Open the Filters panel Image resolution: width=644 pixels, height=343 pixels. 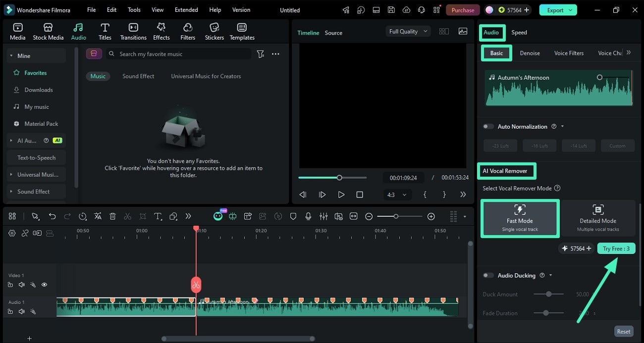pyautogui.click(x=188, y=32)
